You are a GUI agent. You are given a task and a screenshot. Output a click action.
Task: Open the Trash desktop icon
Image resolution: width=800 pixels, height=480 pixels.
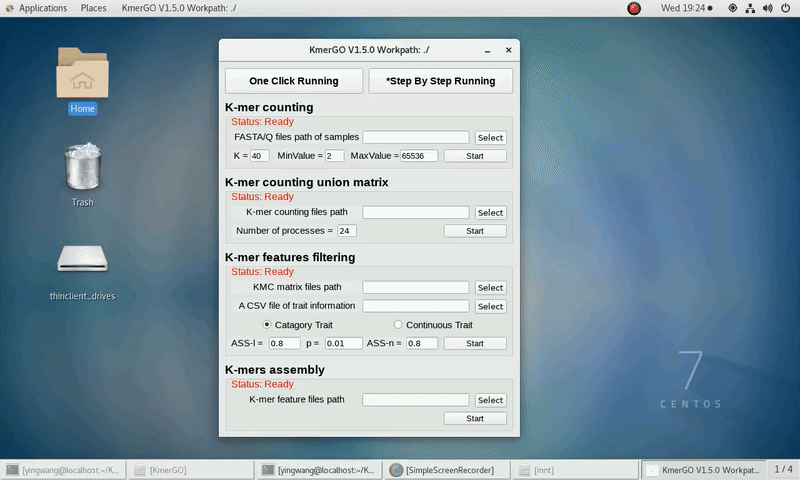pos(82,175)
